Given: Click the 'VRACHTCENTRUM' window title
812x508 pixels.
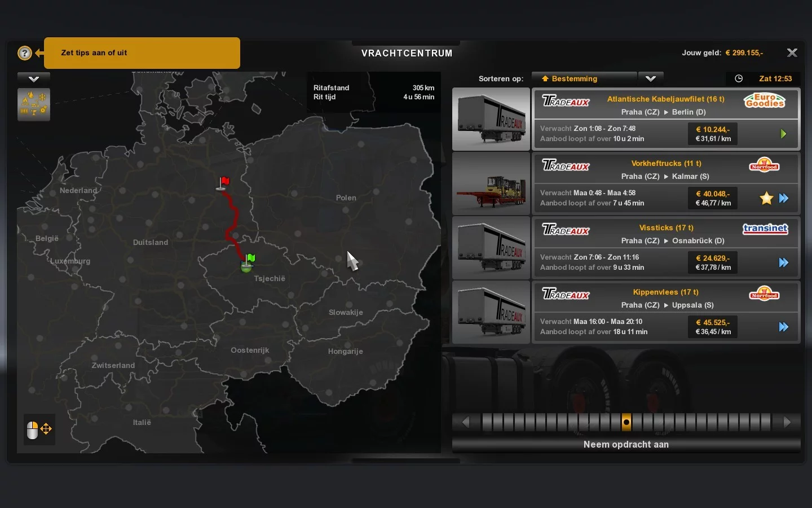Looking at the screenshot, I should coord(407,54).
